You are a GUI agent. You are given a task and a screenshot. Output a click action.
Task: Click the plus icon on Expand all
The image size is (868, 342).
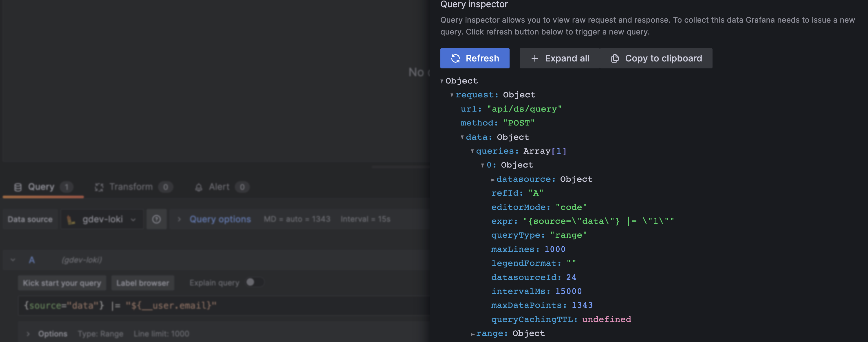(x=534, y=58)
